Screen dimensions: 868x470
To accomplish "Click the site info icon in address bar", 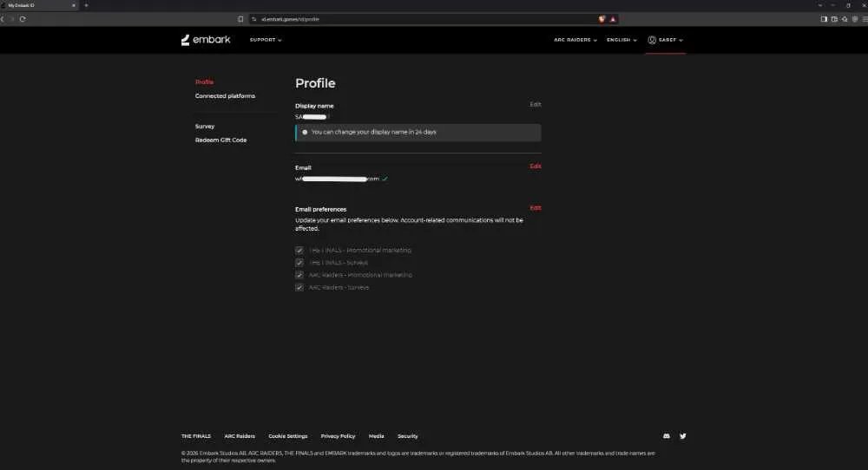I will tap(253, 19).
